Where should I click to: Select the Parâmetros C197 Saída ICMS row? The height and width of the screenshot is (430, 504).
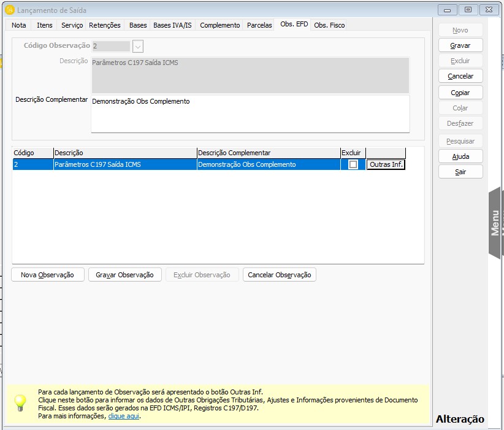click(x=124, y=164)
